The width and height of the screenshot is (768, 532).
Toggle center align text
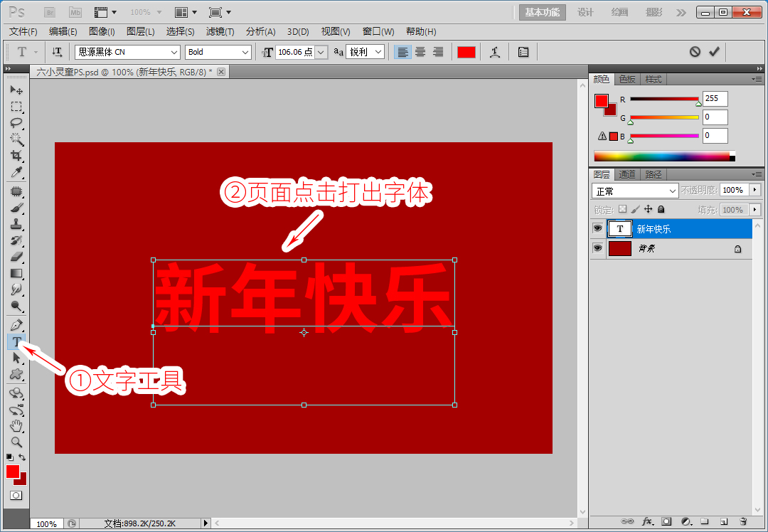(420, 52)
